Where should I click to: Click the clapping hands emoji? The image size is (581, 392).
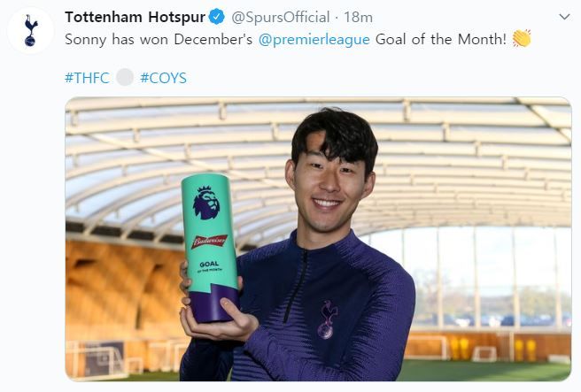(x=522, y=39)
